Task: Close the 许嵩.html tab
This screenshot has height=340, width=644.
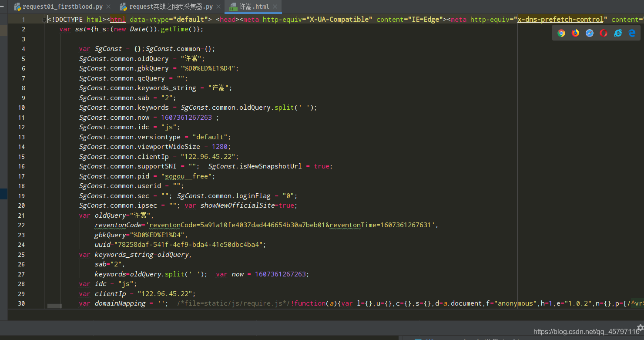Action: [x=275, y=7]
